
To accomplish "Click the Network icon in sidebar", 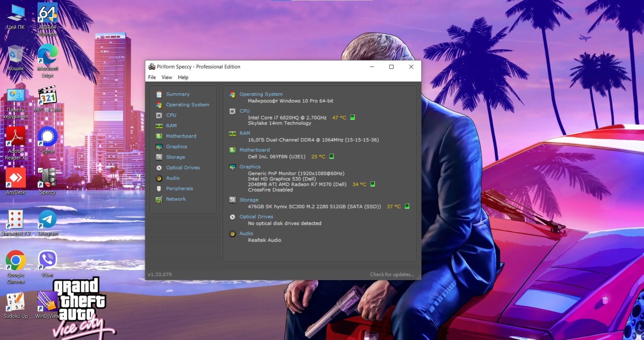I will (159, 199).
